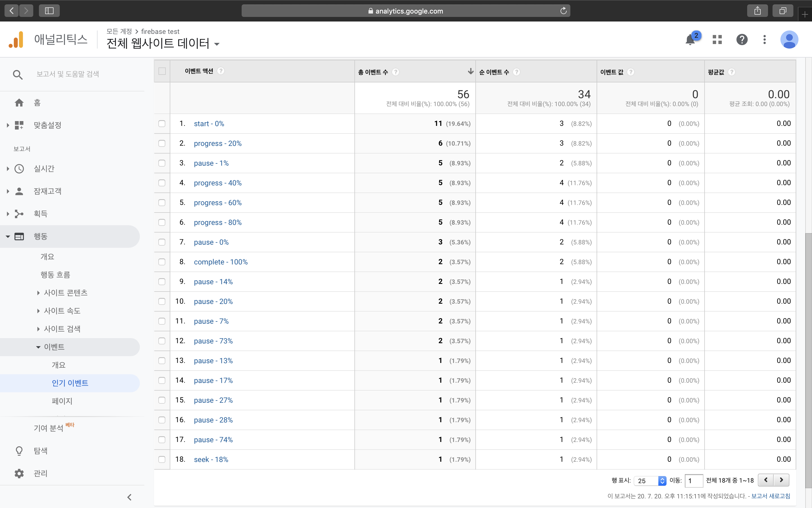Image resolution: width=812 pixels, height=508 pixels.
Task: Click help icon next to 순 이벤트 수
Action: (517, 72)
